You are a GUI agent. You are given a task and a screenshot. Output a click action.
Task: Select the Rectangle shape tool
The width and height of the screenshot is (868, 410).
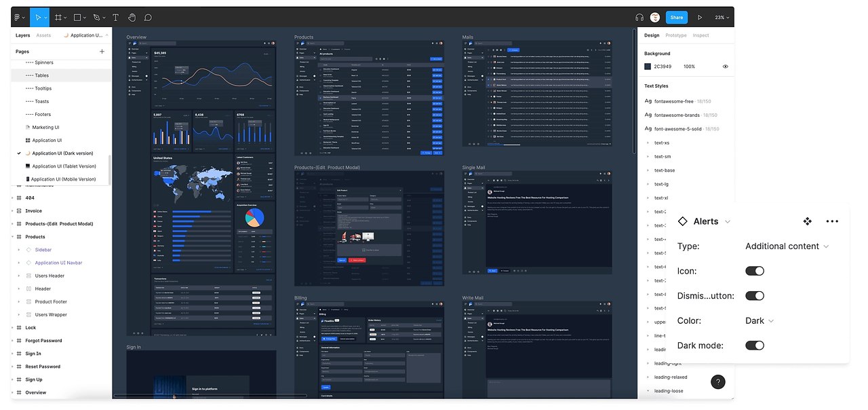point(77,17)
